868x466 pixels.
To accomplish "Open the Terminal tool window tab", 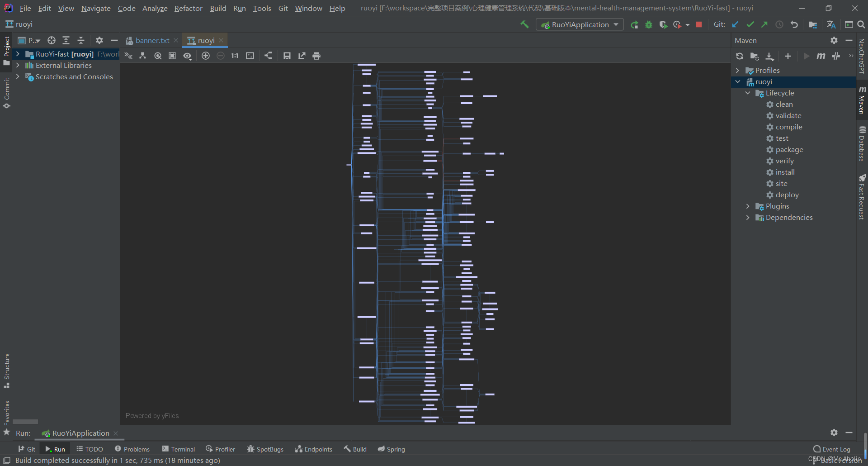I will coord(179,449).
